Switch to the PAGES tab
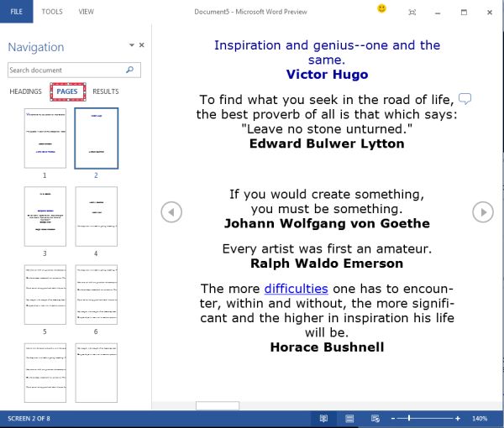Screen dimensions: 504x428 point(67,91)
